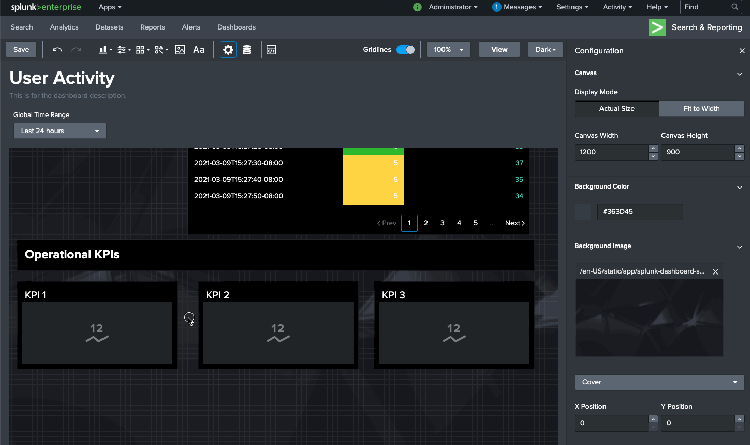Open the Dashboards tab
750x445 pixels.
[236, 27]
